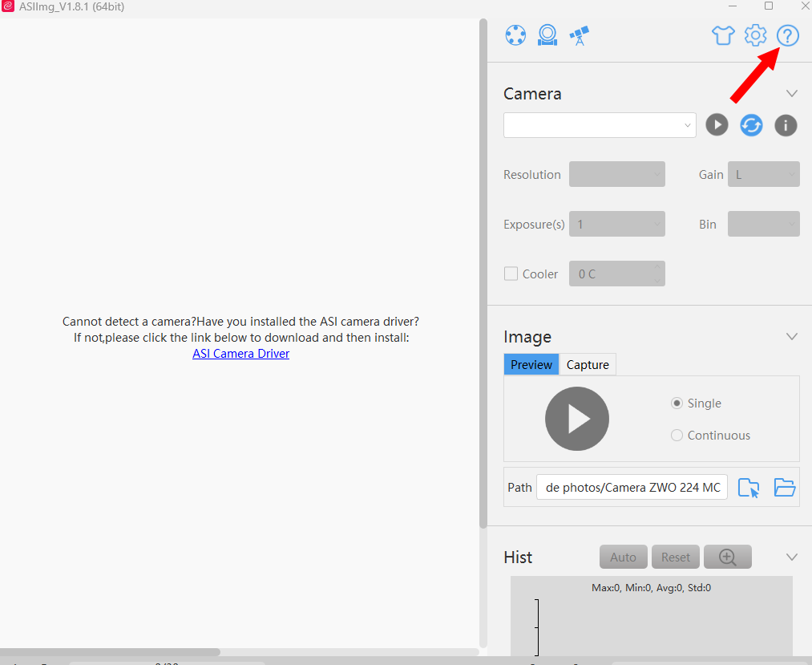
Task: Open the skin theme shirt icon
Action: [723, 36]
